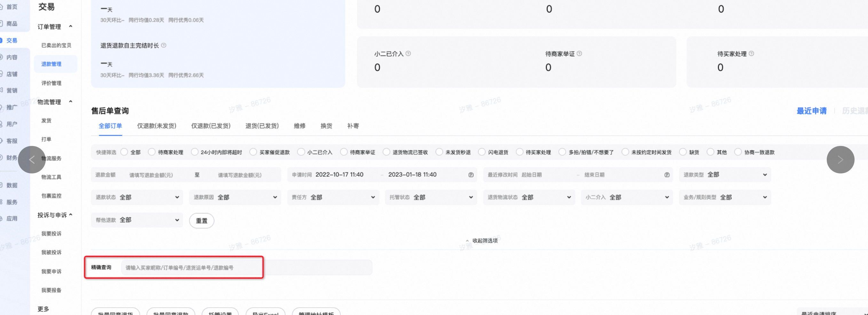Image resolution: width=868 pixels, height=315 pixels.
Task: Open 我要报备 in sidebar
Action: 51,290
